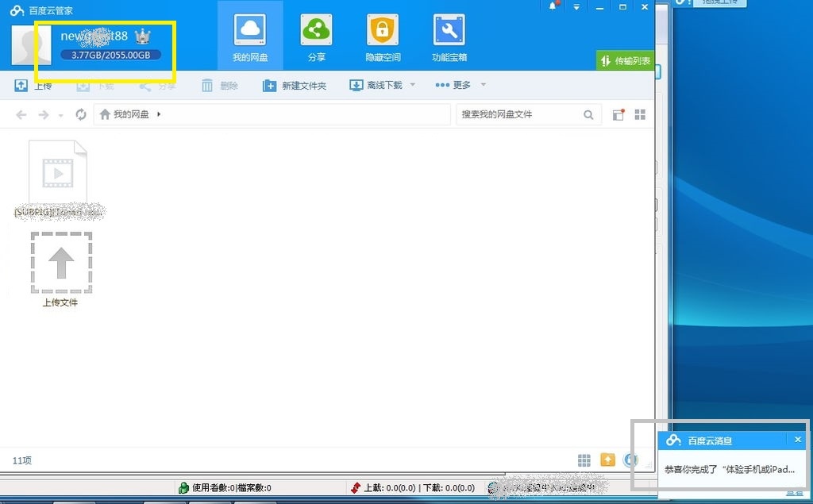Expand the 更多 dropdown arrow
Viewport: 813px width, 504px height.
484,84
